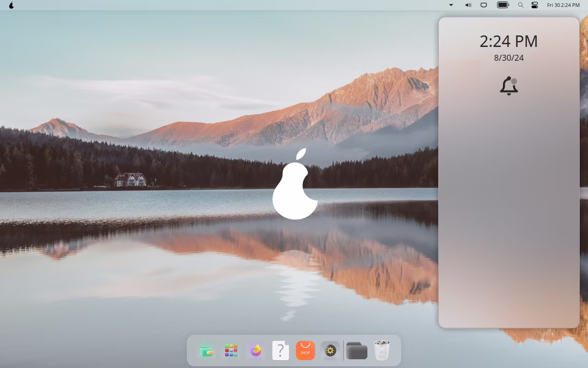Expand the system tray dropdown arrow
588x368 pixels.
point(451,5)
